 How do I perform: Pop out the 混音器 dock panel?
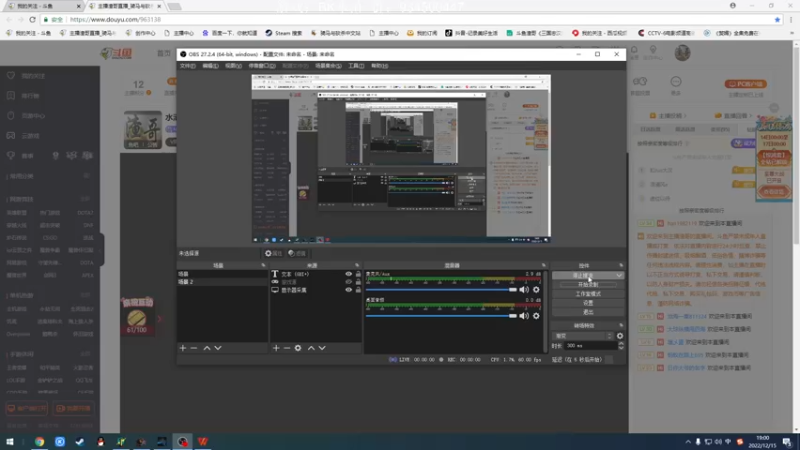(x=543, y=265)
